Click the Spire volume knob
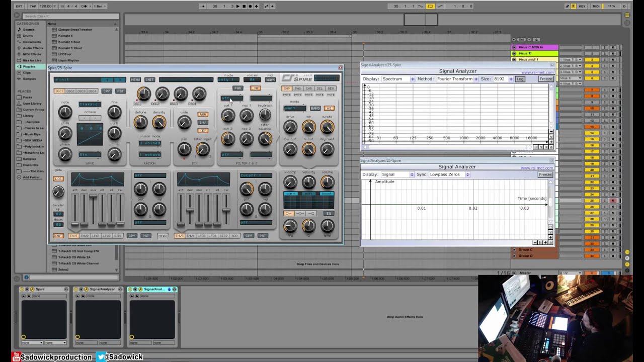 [x=327, y=183]
